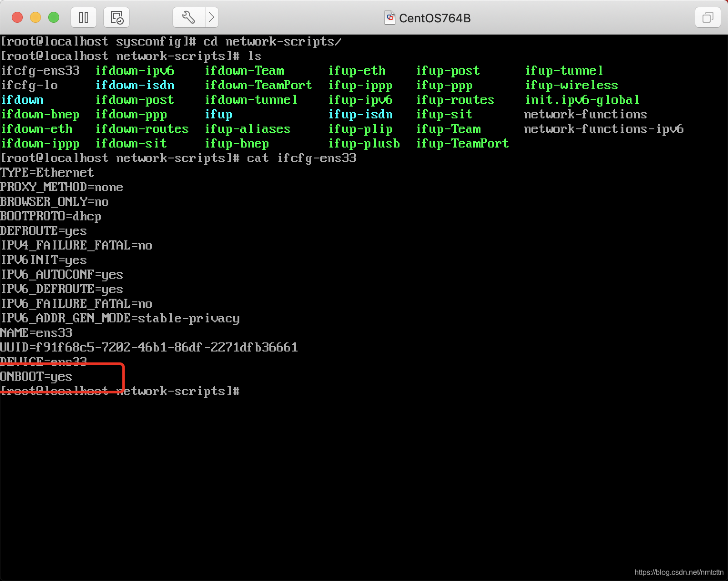Screen dimensions: 728x581
Task: Expand the arrow next to the wrench
Action: pyautogui.click(x=212, y=18)
